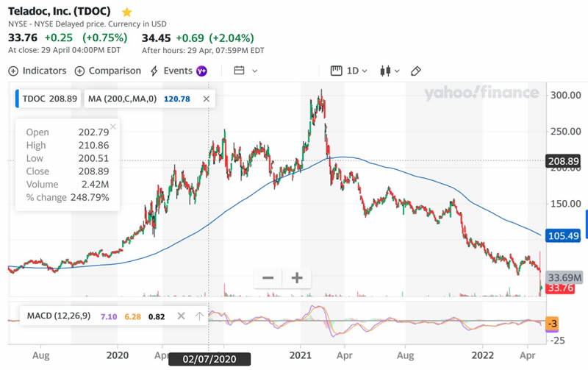Open the Indicators menu
The height and width of the screenshot is (370, 588).
[37, 71]
